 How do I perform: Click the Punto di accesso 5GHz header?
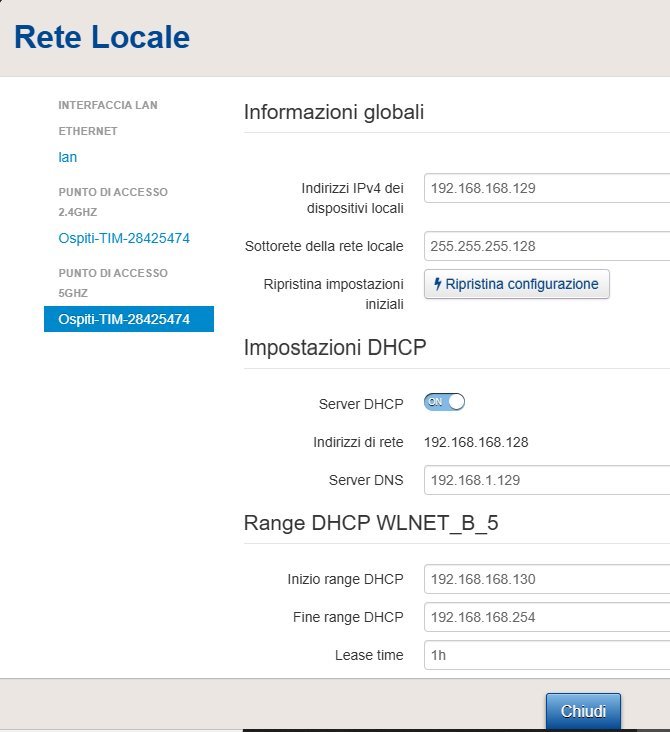[x=112, y=282]
